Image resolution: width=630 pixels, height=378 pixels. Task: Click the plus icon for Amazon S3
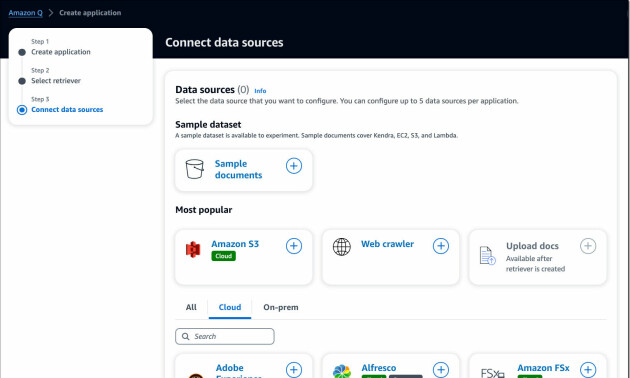tap(294, 246)
